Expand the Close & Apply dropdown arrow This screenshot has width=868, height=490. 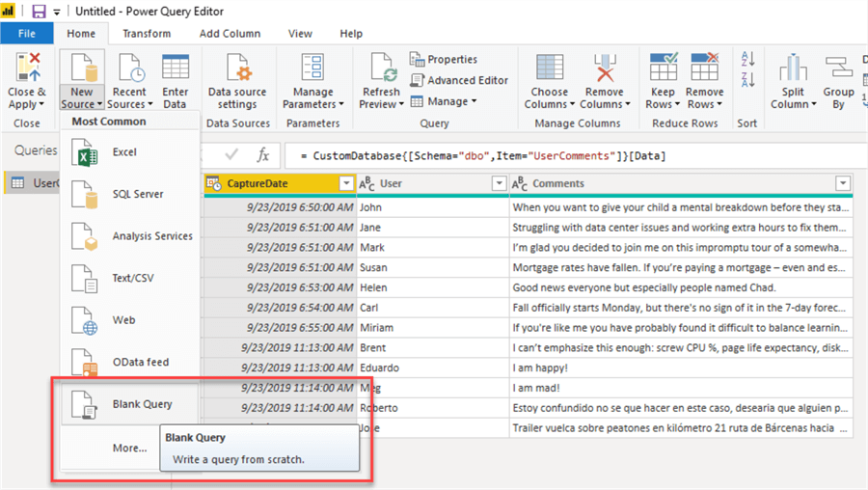(42, 104)
